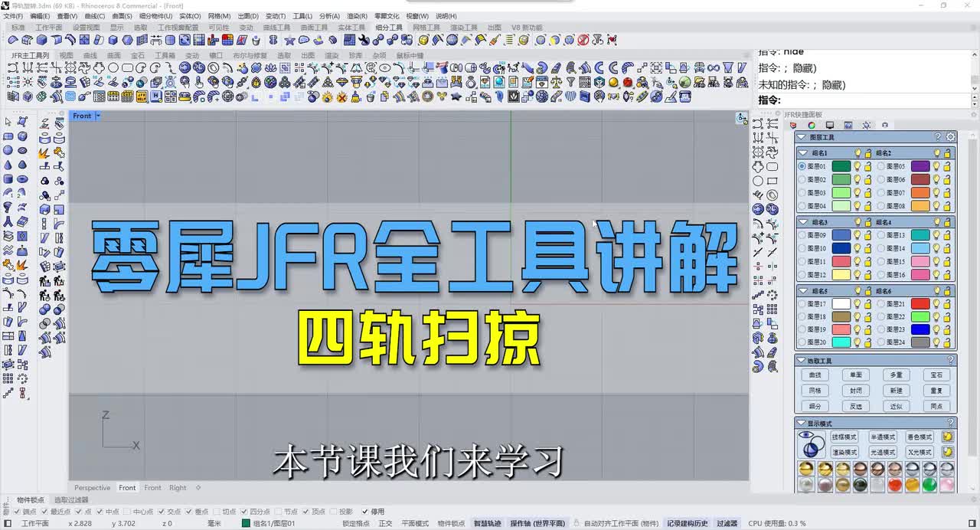Open help for the 选取工具 panel
This screenshot has height=530, width=980.
[x=951, y=360]
